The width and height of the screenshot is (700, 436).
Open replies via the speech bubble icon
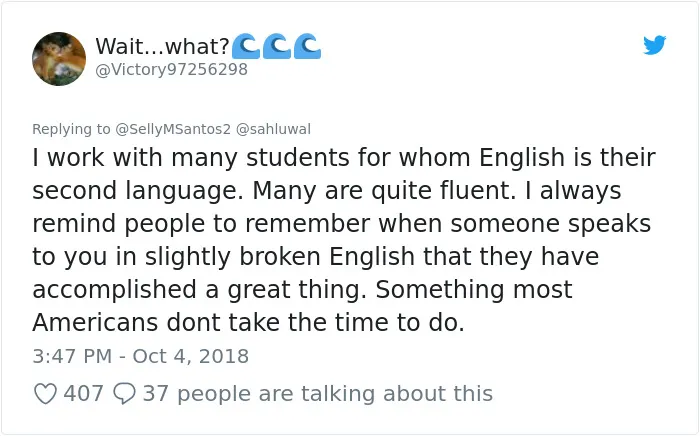click(124, 393)
